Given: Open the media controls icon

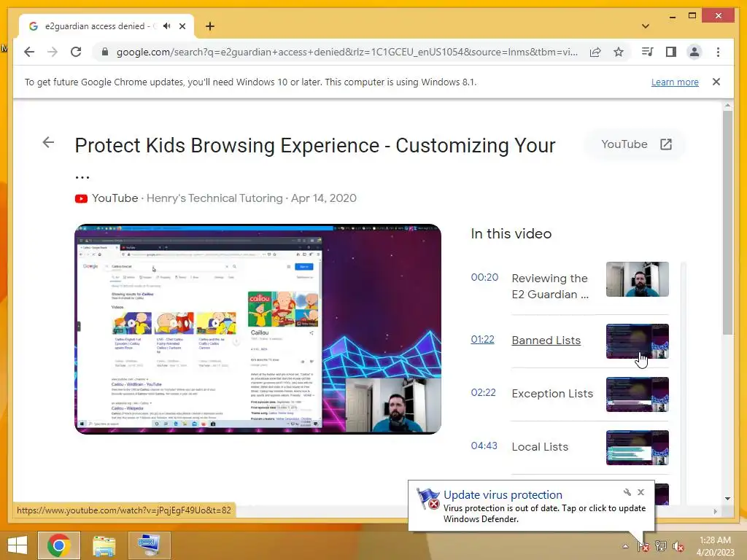Looking at the screenshot, I should pyautogui.click(x=648, y=52).
